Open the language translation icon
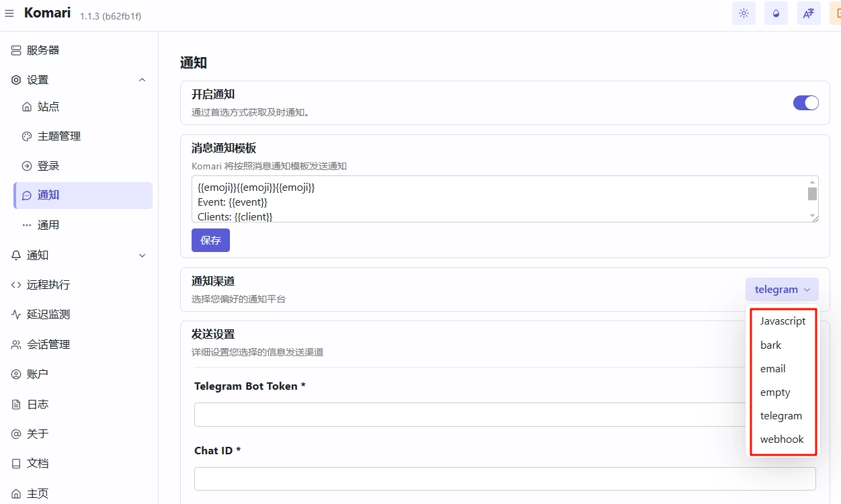 click(809, 13)
